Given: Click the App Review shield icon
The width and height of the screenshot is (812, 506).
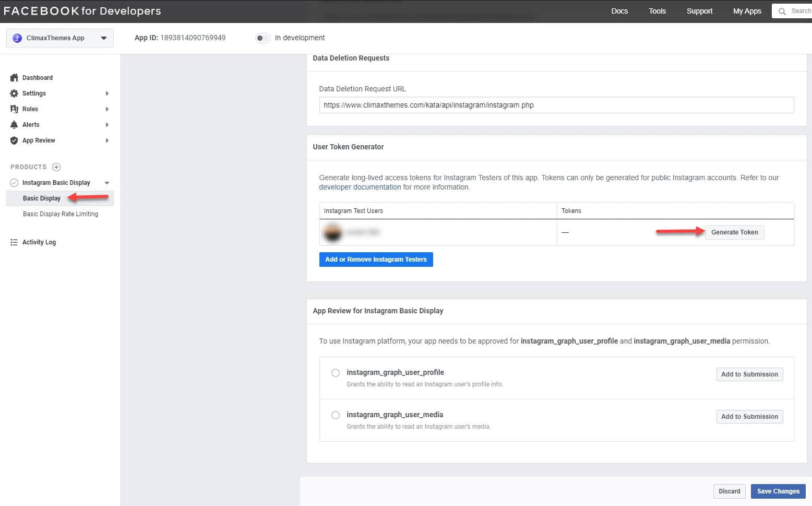Looking at the screenshot, I should (x=14, y=140).
